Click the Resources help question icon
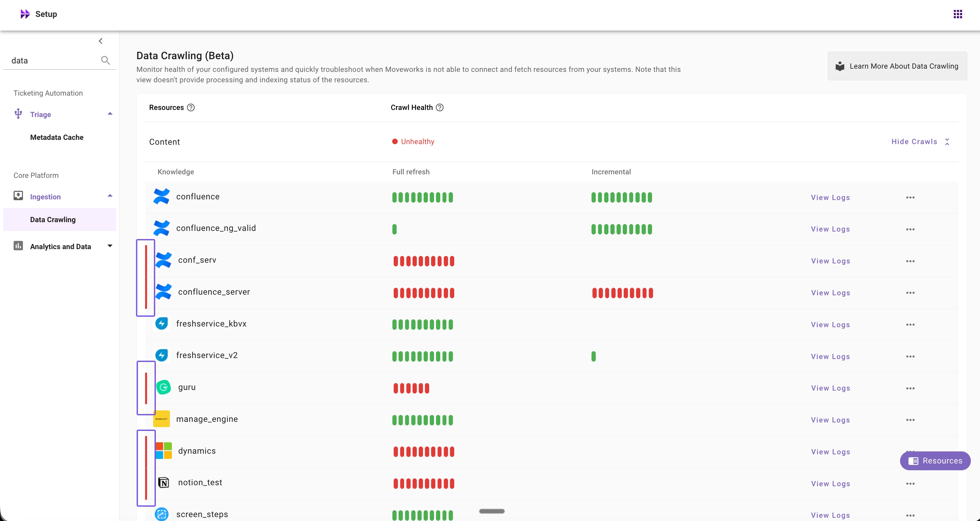The width and height of the screenshot is (980, 521). coord(191,108)
